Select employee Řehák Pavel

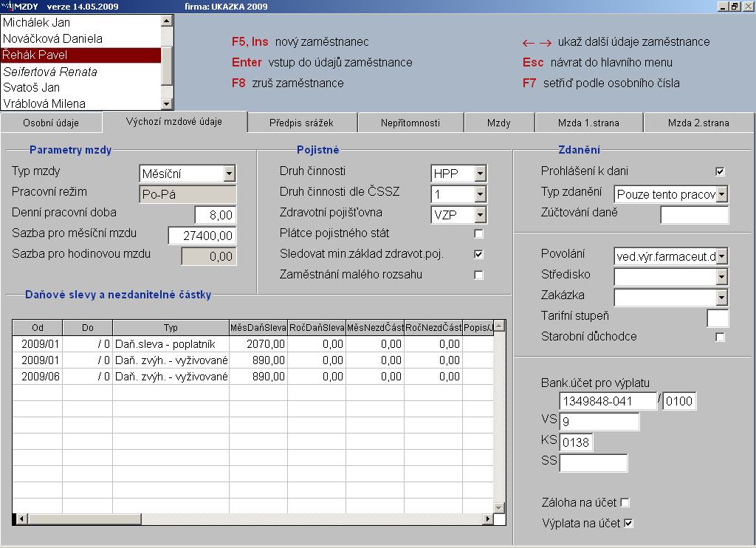81,55
